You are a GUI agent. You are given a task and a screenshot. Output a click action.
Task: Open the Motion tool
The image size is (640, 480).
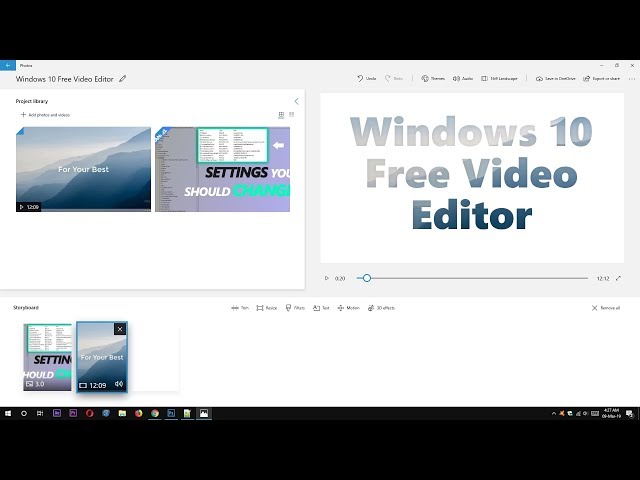pyautogui.click(x=349, y=308)
